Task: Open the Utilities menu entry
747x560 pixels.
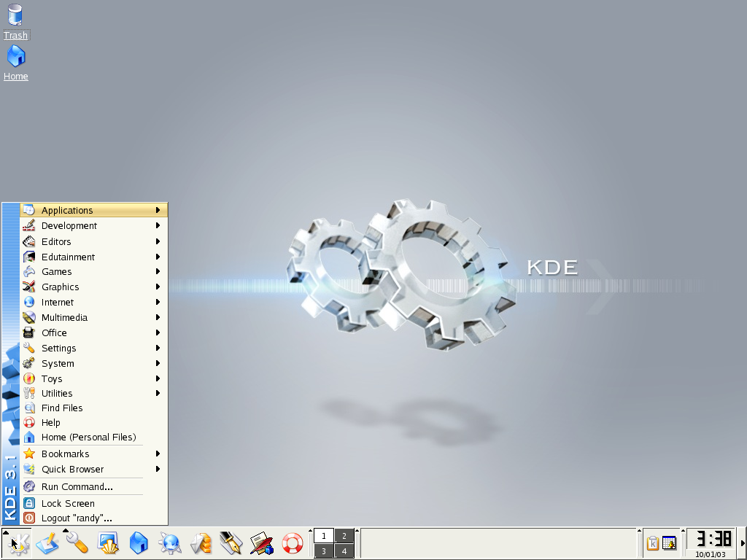Action: coord(94,393)
